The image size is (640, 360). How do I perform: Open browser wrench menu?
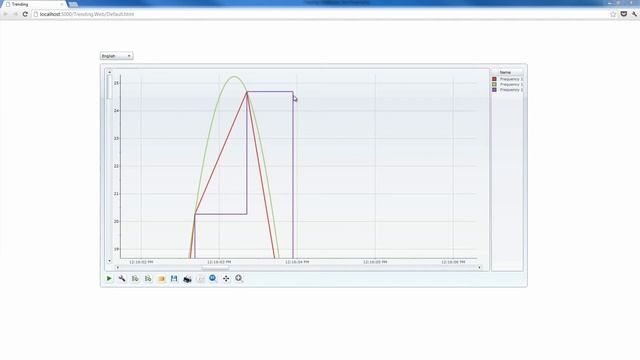pos(634,14)
